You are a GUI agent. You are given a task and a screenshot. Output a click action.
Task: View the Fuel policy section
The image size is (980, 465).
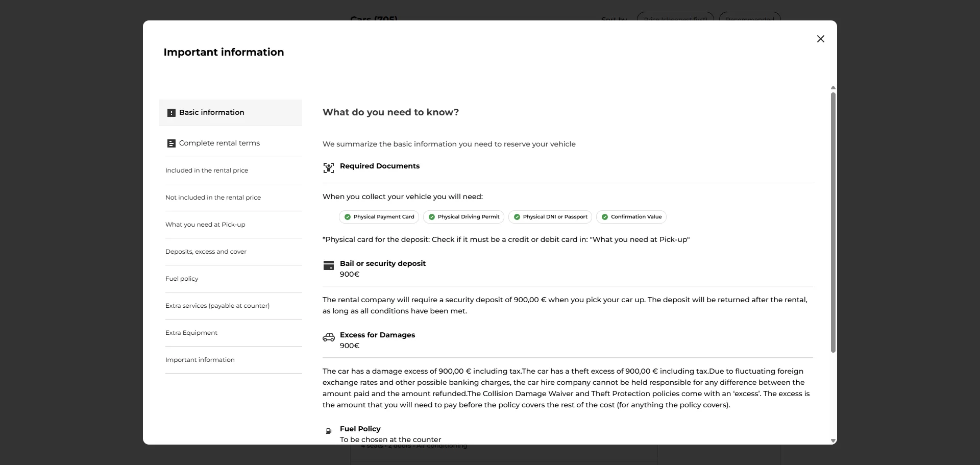pyautogui.click(x=182, y=279)
